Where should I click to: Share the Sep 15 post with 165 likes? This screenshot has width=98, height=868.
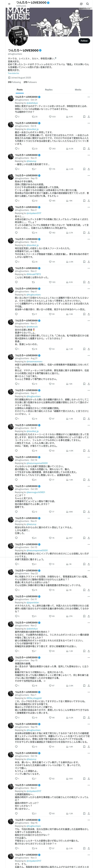[x=89, y=201]
